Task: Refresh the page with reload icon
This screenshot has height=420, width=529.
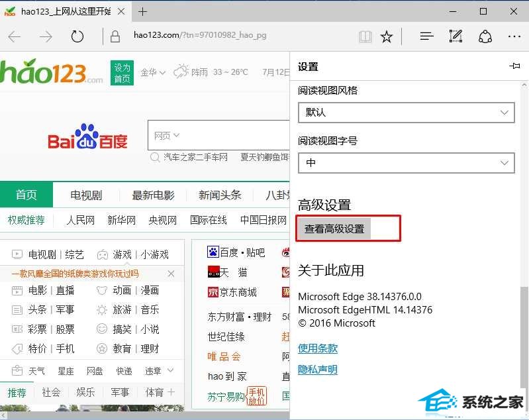Action: [x=77, y=36]
